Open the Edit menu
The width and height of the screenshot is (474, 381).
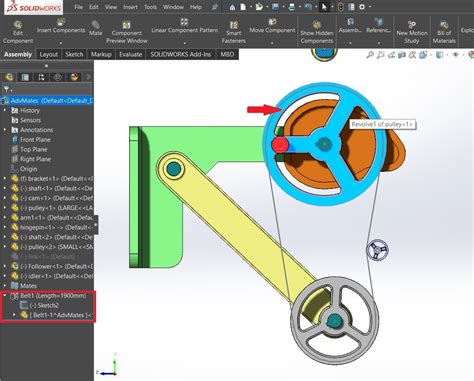(94, 7)
